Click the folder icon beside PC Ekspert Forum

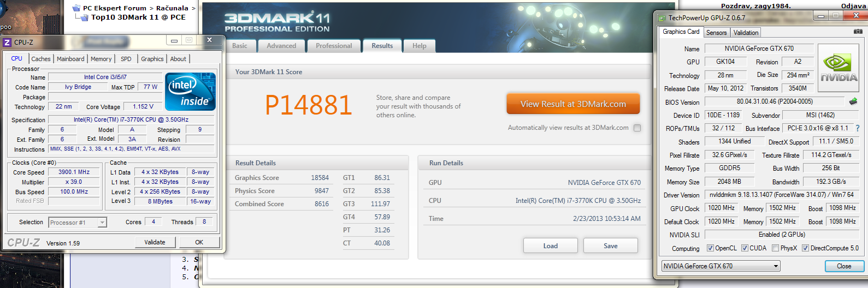(76, 8)
